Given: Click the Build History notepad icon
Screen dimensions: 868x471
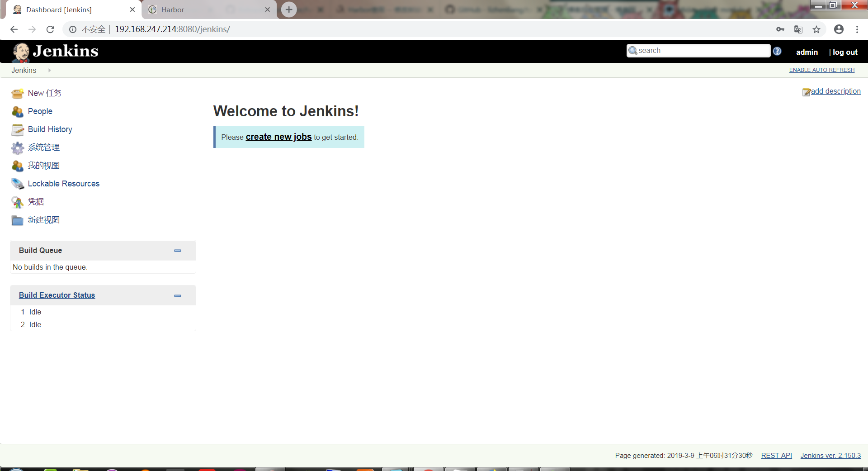Looking at the screenshot, I should point(18,130).
